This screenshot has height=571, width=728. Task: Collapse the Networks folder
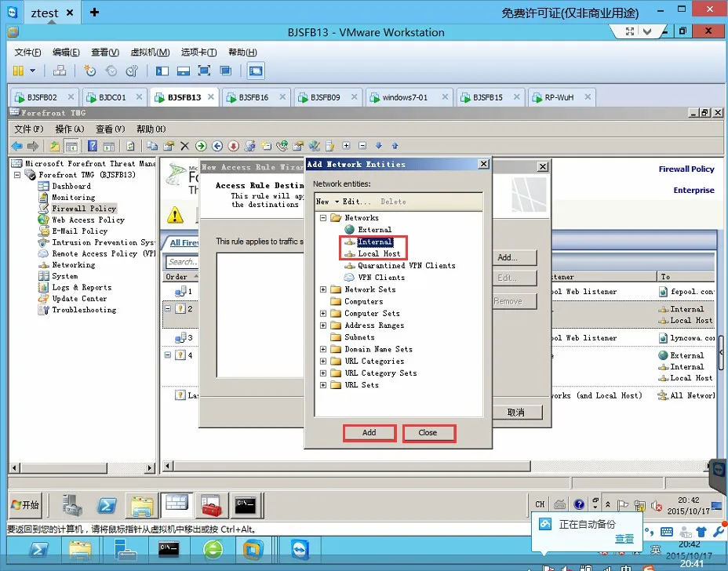323,218
